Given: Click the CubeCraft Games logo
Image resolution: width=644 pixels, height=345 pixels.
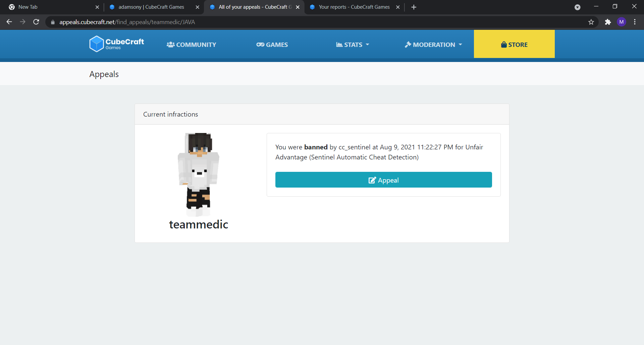Looking at the screenshot, I should coord(116,44).
